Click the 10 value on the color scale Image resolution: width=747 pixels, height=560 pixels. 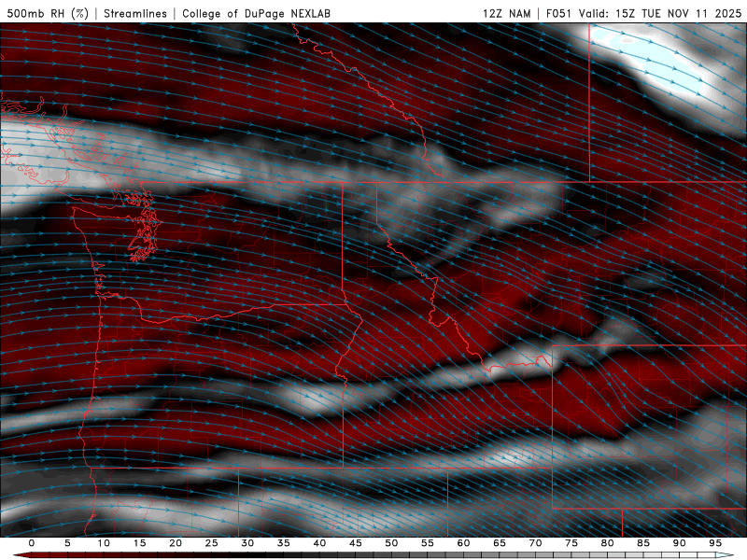point(104,543)
